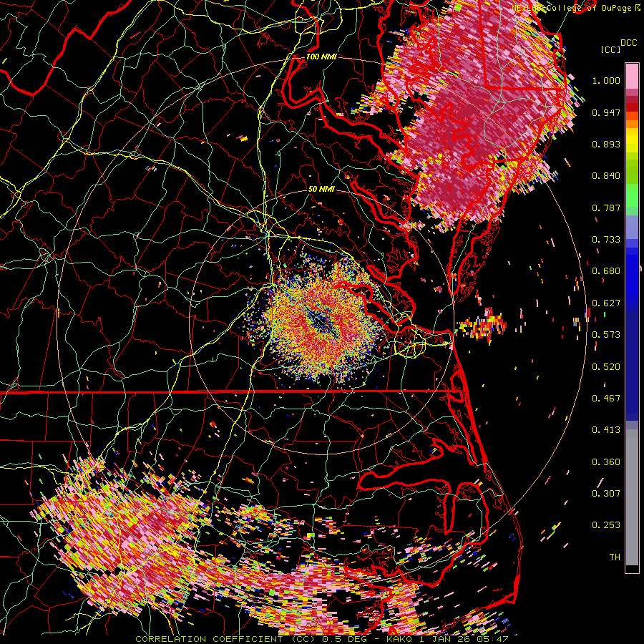Pick the light periwinkle segment of color bar

tap(632, 227)
